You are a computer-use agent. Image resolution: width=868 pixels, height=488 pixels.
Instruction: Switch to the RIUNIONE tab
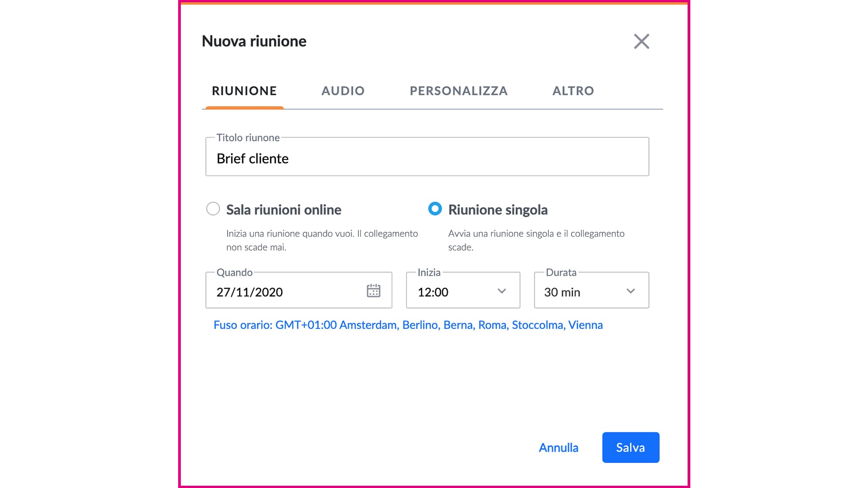[244, 91]
